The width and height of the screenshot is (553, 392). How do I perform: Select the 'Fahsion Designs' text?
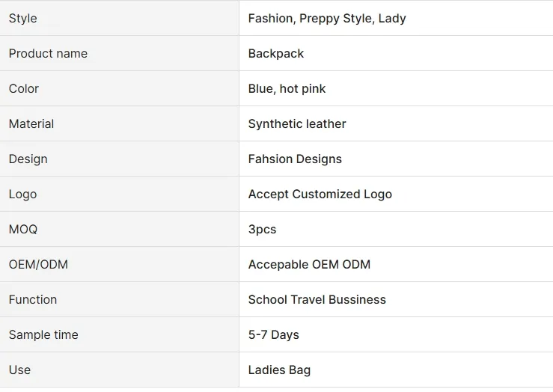coord(295,159)
